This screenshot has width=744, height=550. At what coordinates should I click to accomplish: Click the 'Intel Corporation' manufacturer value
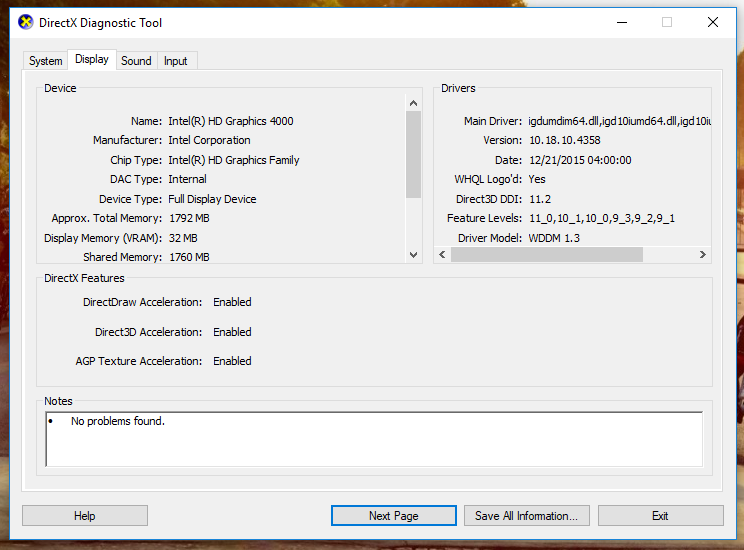coord(209,140)
